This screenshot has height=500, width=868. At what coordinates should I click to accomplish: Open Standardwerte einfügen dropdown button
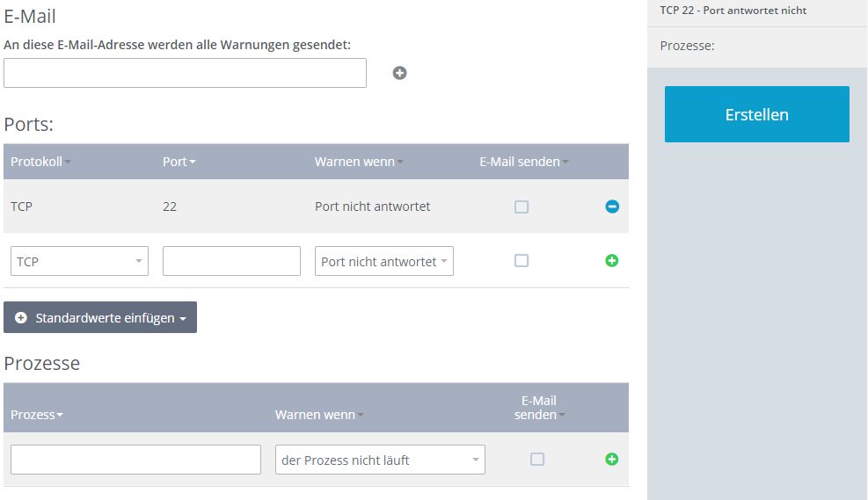pos(100,318)
